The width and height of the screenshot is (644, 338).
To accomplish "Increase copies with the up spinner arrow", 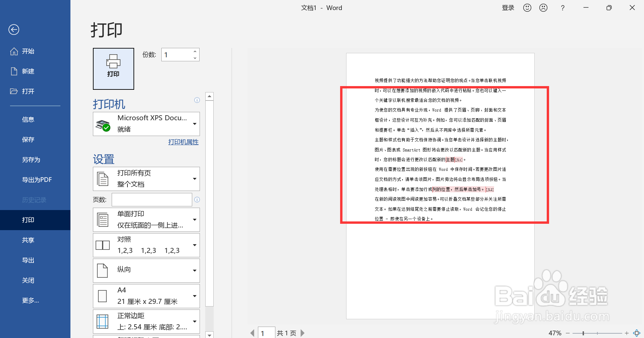I will click(x=195, y=51).
